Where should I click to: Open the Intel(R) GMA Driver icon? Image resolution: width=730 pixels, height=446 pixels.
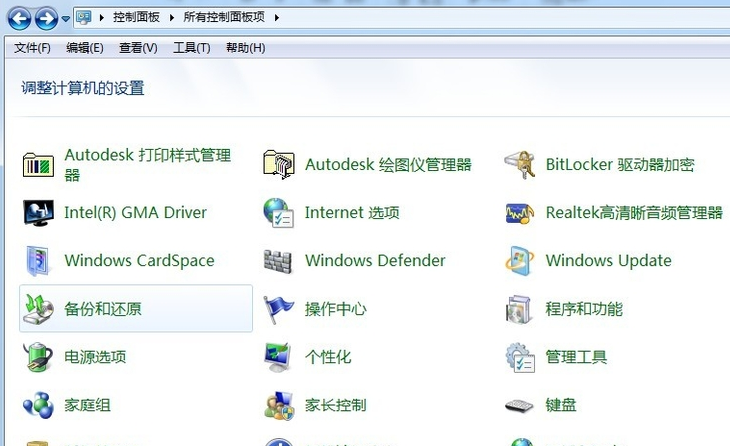[38, 213]
